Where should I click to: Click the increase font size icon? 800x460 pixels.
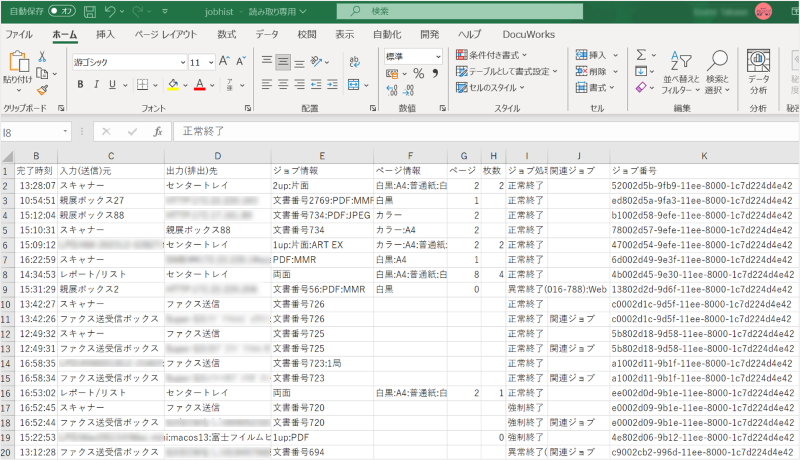(225, 61)
